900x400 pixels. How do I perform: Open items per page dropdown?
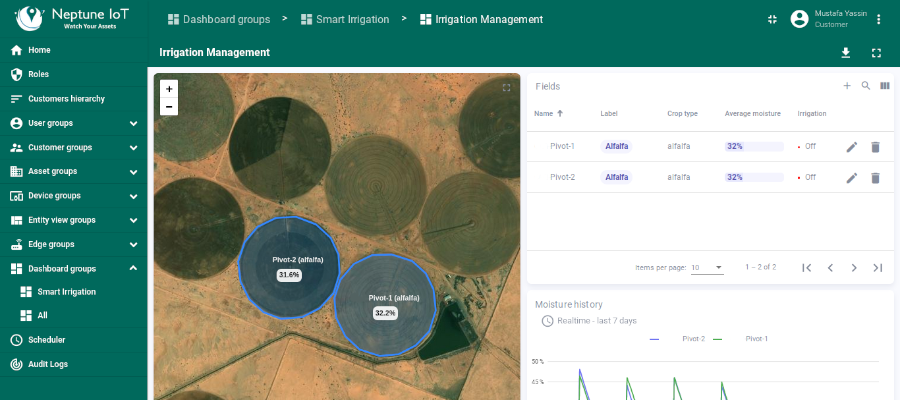coord(707,268)
